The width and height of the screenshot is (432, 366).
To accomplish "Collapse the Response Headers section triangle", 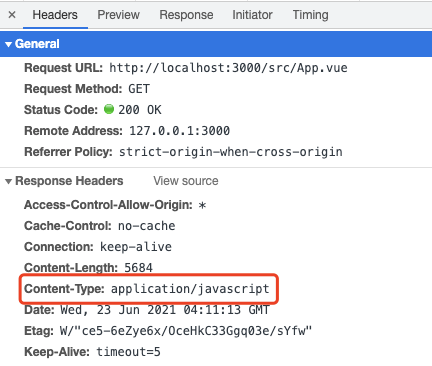I will click(8, 181).
